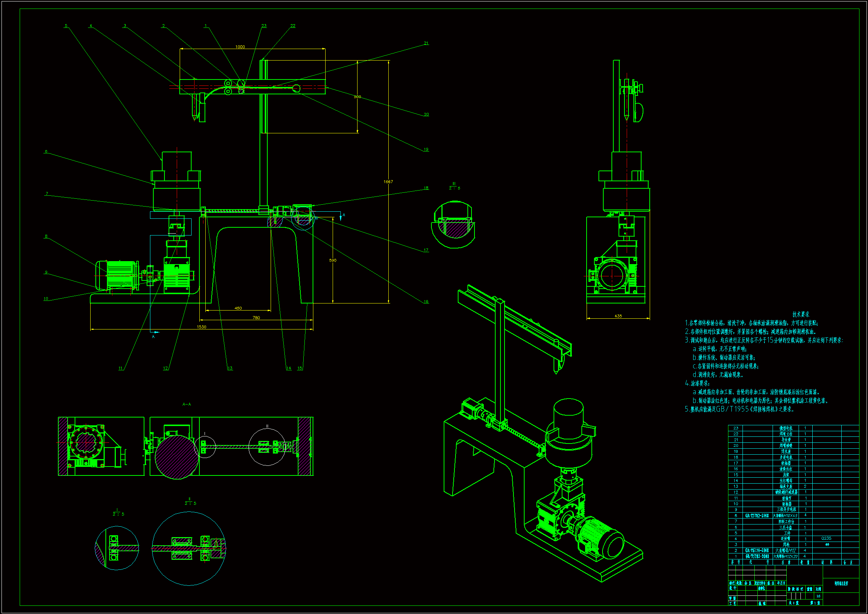Click the 1000 dimension label at top

coord(240,47)
